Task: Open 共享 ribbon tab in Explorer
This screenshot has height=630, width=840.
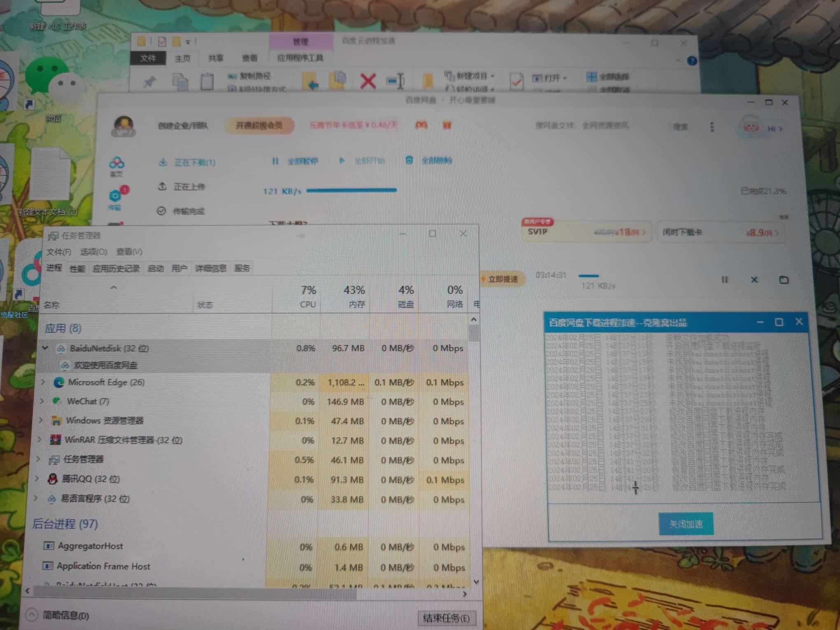Action: 216,58
